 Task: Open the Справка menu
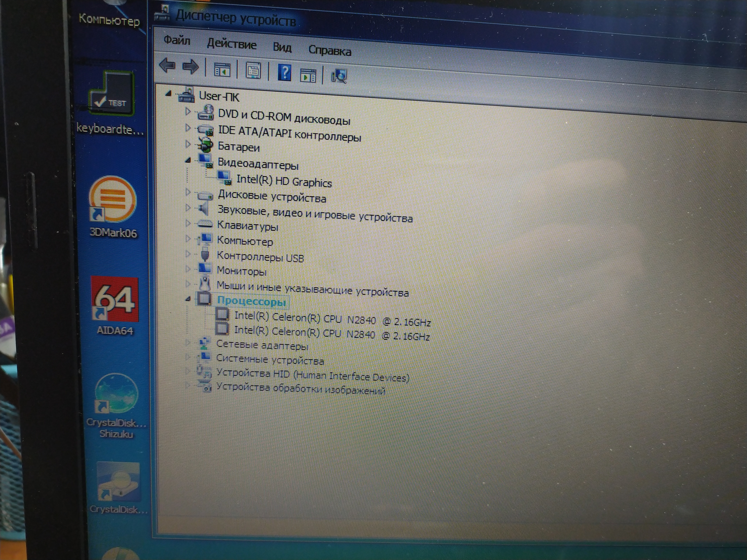[x=330, y=51]
